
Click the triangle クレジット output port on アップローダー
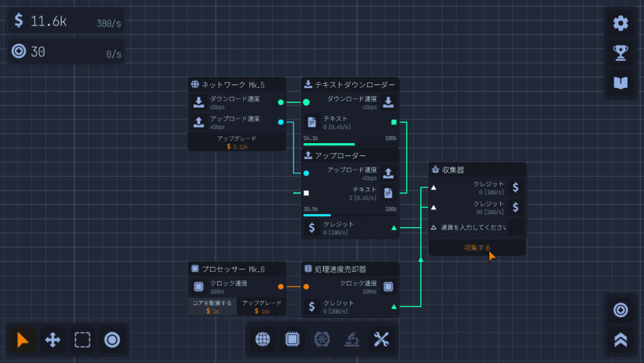click(x=394, y=228)
